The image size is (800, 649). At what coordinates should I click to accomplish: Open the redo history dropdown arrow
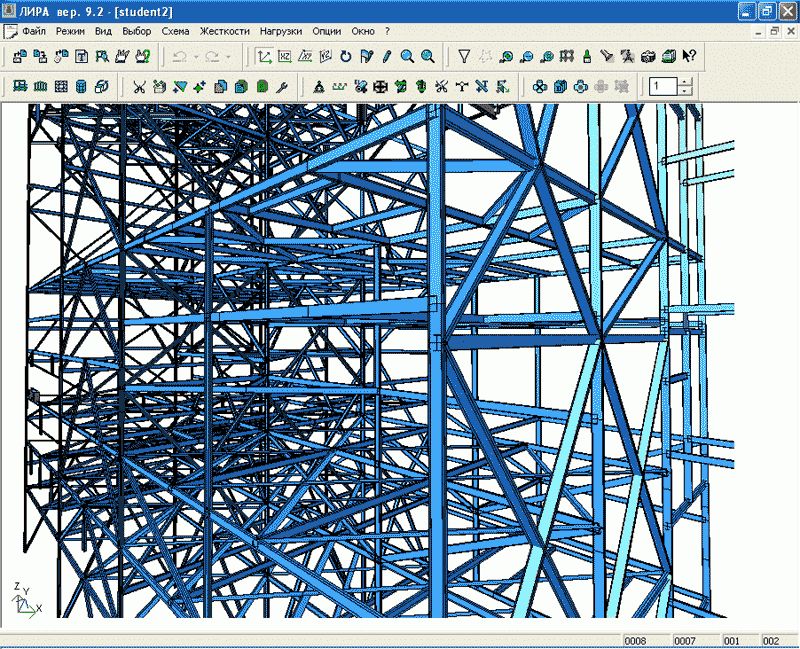pos(228,57)
